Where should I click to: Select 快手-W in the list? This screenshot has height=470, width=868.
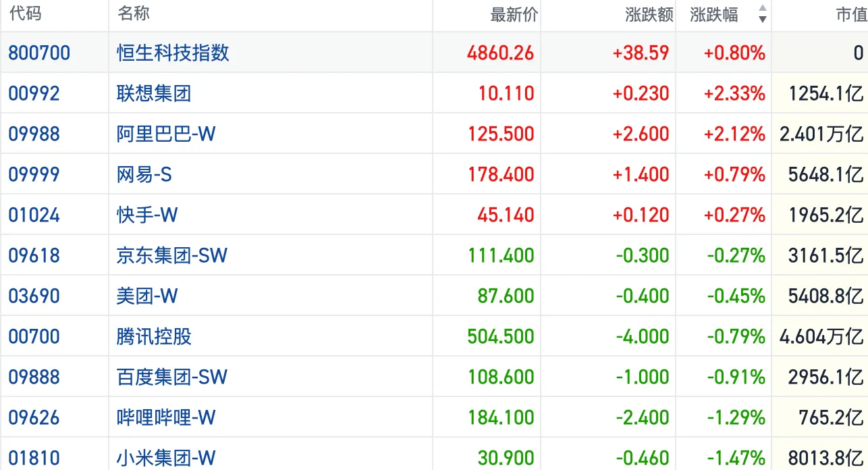click(x=146, y=215)
